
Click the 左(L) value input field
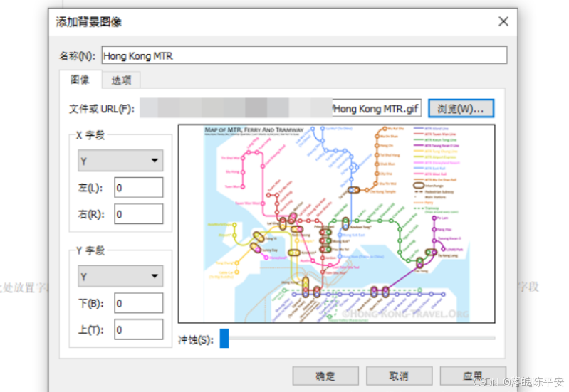tap(139, 188)
